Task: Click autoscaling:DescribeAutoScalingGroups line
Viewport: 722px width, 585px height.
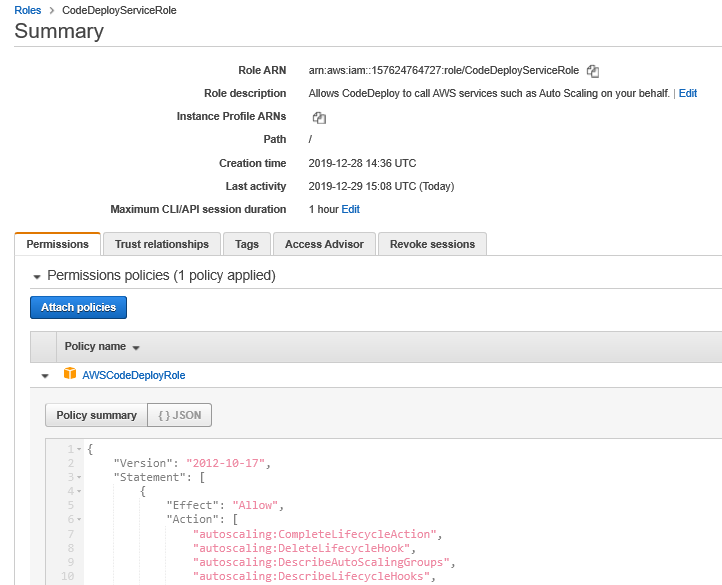Action: (x=321, y=562)
